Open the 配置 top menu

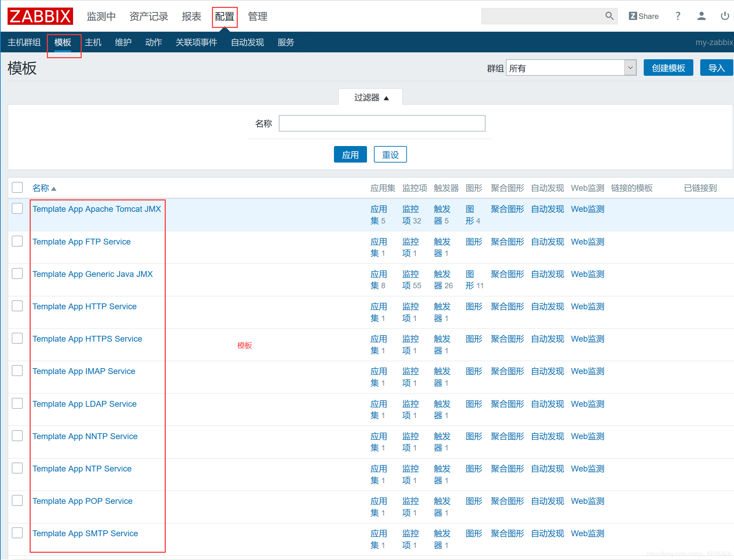(x=225, y=16)
